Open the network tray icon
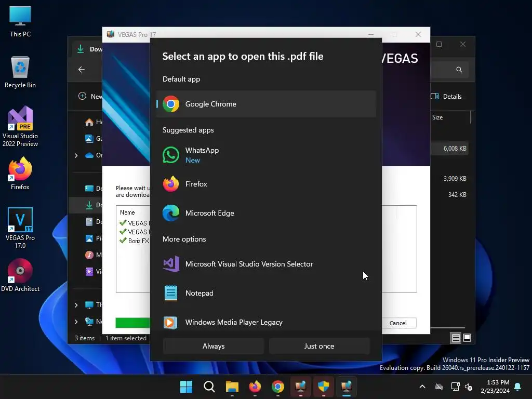Image resolution: width=532 pixels, height=399 pixels. (x=455, y=387)
